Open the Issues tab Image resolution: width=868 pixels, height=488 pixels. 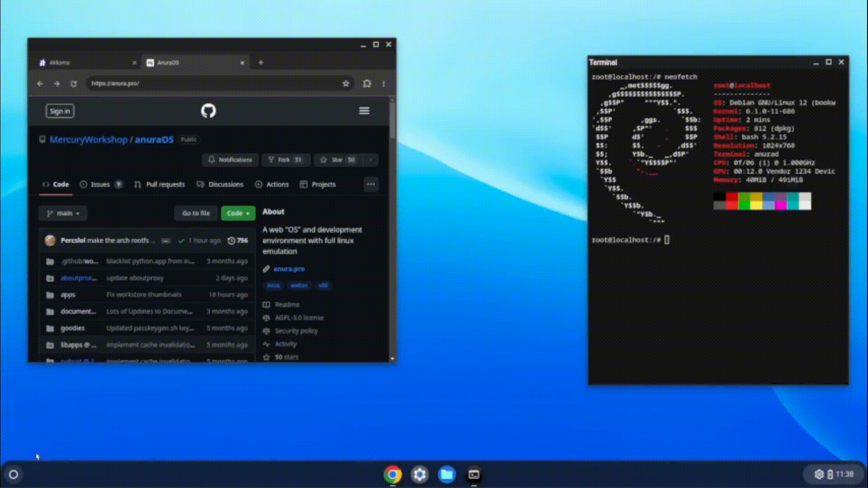[x=101, y=184]
